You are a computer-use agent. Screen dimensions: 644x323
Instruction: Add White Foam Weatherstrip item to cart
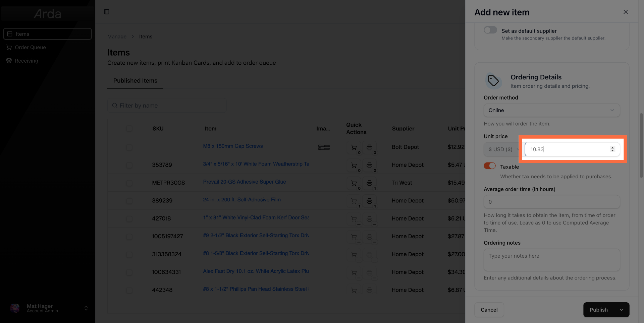click(x=354, y=165)
